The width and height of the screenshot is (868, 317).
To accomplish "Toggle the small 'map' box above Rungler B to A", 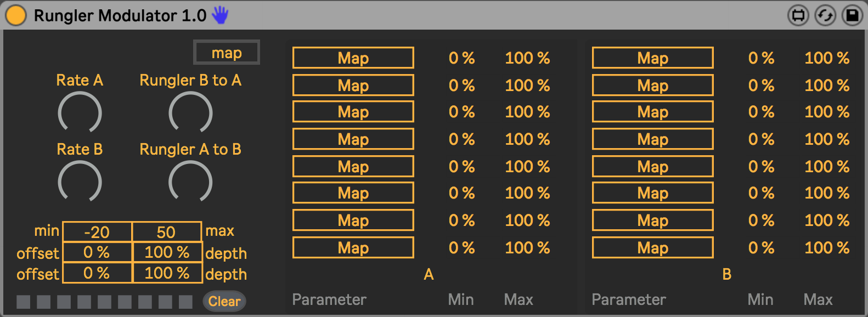I will click(227, 53).
